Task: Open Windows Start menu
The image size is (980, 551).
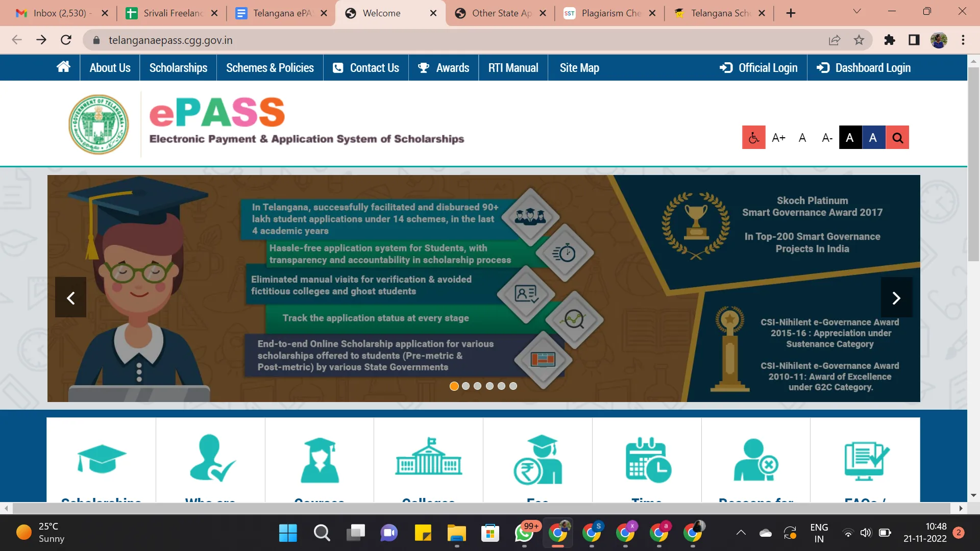Action: click(x=288, y=533)
